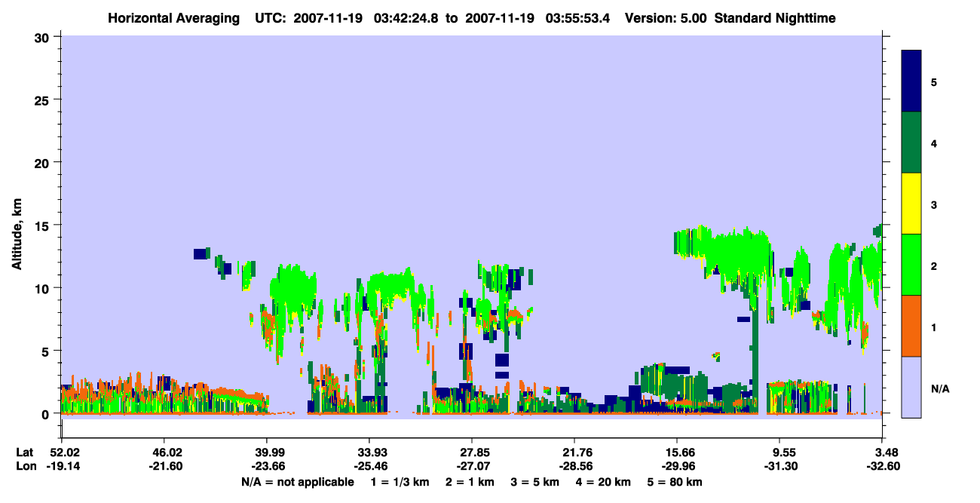Image resolution: width=980 pixels, height=503 pixels.
Task: Click the end time '03:55:53.4'
Action: [x=577, y=18]
